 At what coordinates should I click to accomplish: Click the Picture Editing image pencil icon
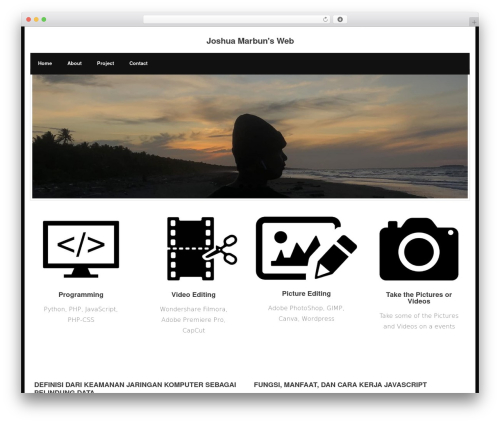(306, 248)
